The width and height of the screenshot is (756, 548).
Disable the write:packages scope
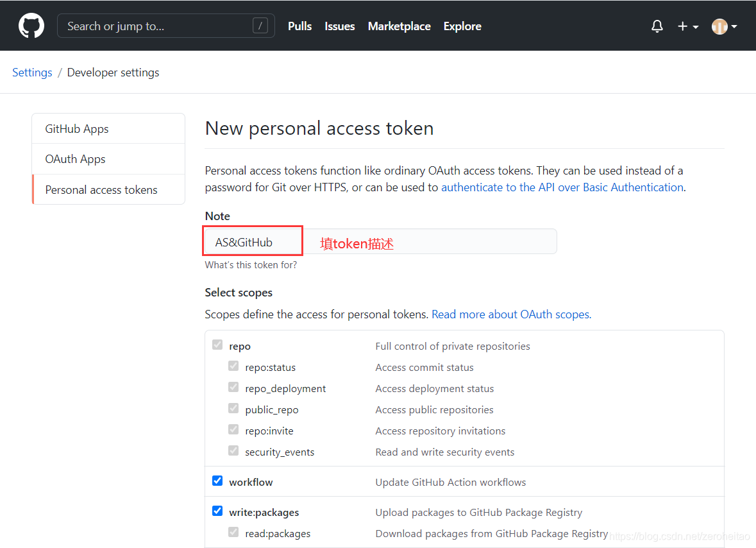(x=217, y=510)
